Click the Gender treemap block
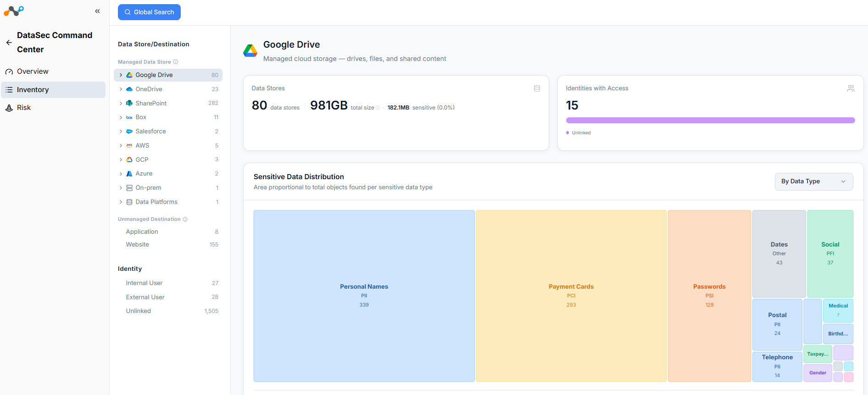The height and width of the screenshot is (395, 868). (818, 373)
